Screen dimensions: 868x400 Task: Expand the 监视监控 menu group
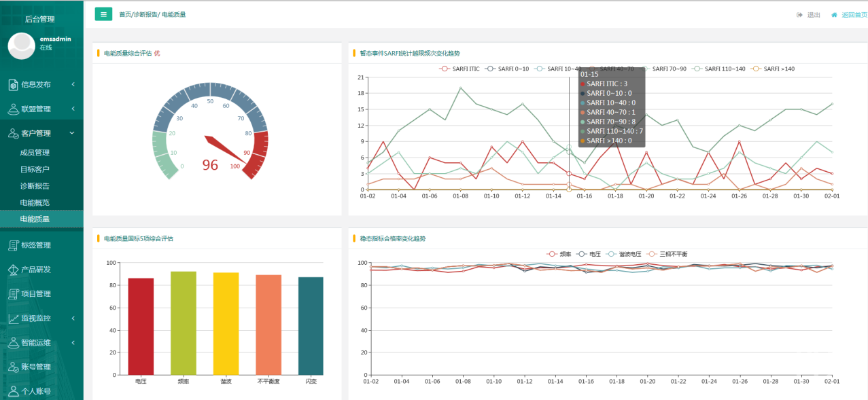pos(41,319)
